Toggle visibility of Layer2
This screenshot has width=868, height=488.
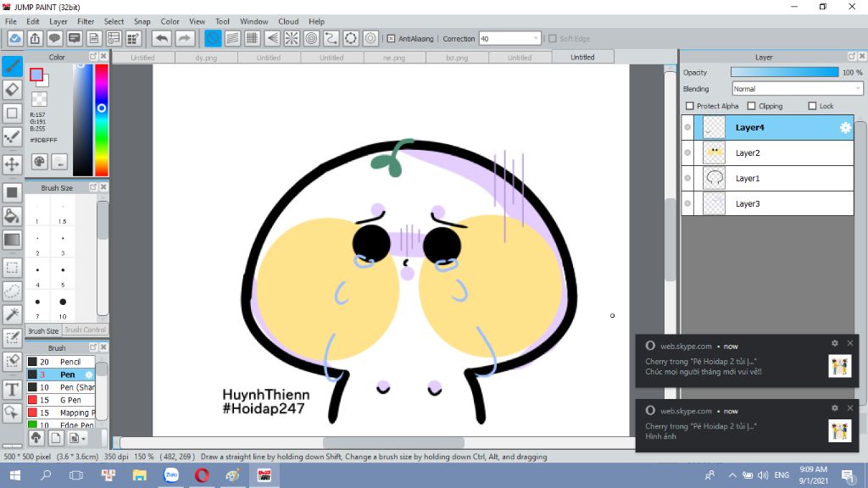(687, 152)
